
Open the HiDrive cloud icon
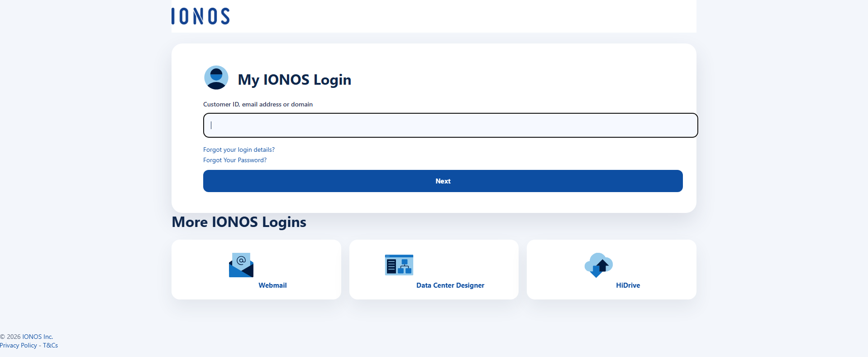[x=599, y=265]
